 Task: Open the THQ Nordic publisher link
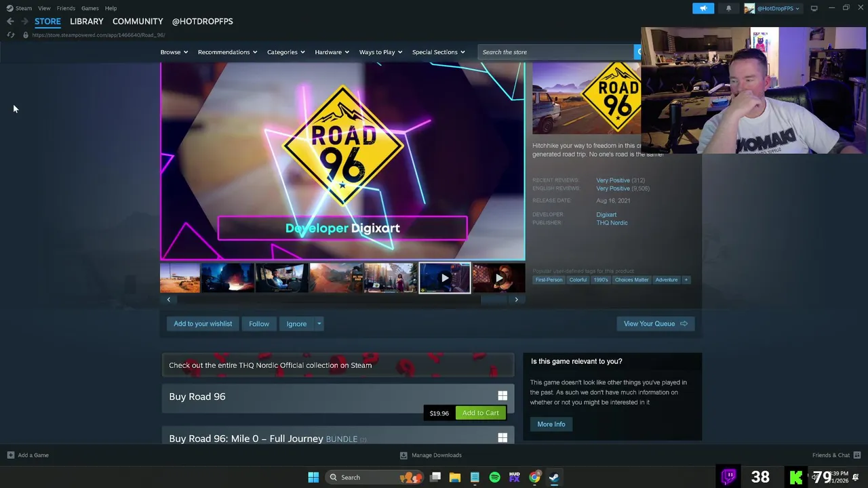coord(612,223)
